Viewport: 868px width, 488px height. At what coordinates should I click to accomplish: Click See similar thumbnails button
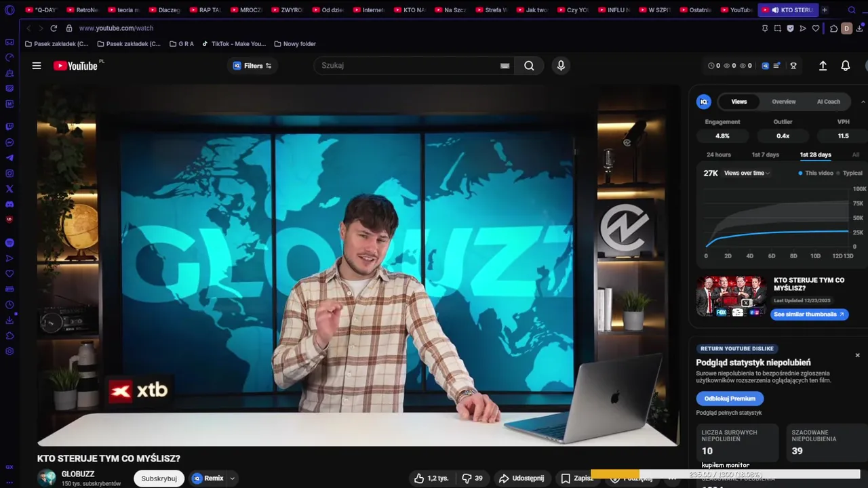click(809, 314)
